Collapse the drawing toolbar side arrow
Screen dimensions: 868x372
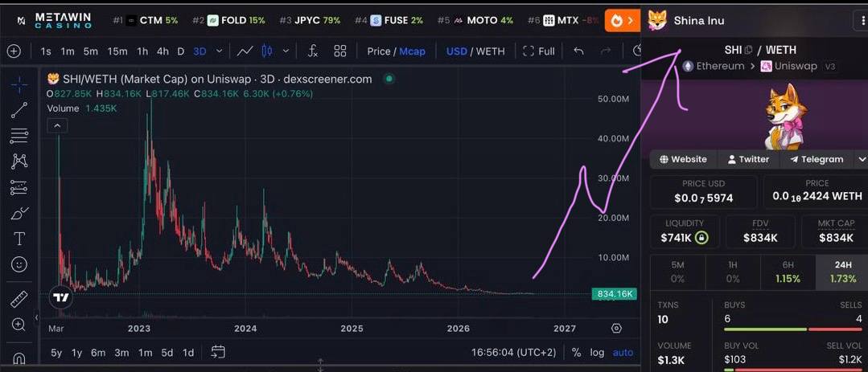pos(36,318)
